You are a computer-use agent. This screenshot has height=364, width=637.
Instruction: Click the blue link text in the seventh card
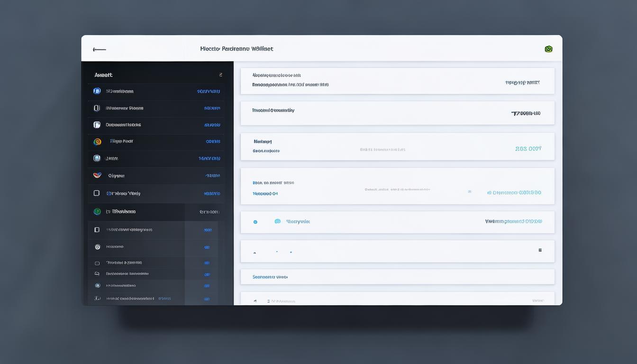pyautogui.click(x=270, y=277)
